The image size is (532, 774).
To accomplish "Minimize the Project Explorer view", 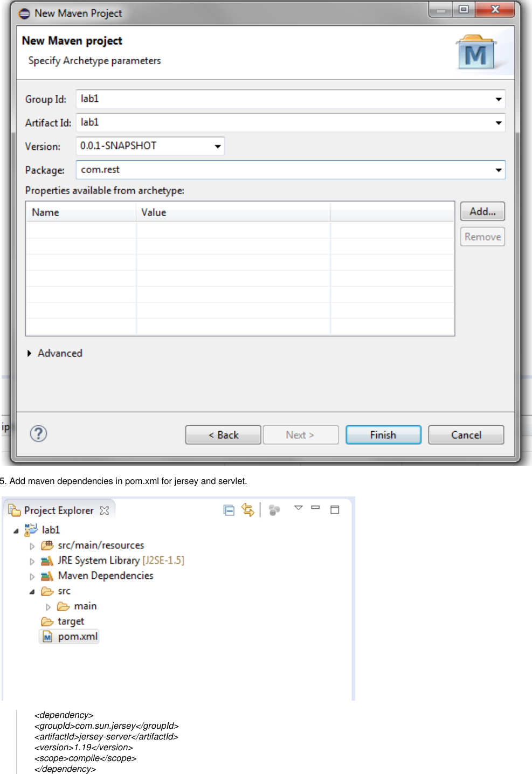I will pos(316,508).
